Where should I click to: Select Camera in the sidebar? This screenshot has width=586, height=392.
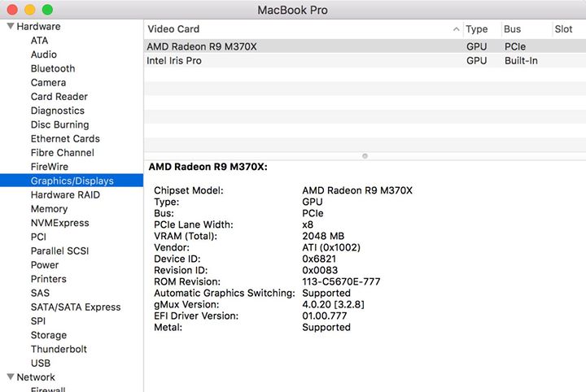coord(48,82)
